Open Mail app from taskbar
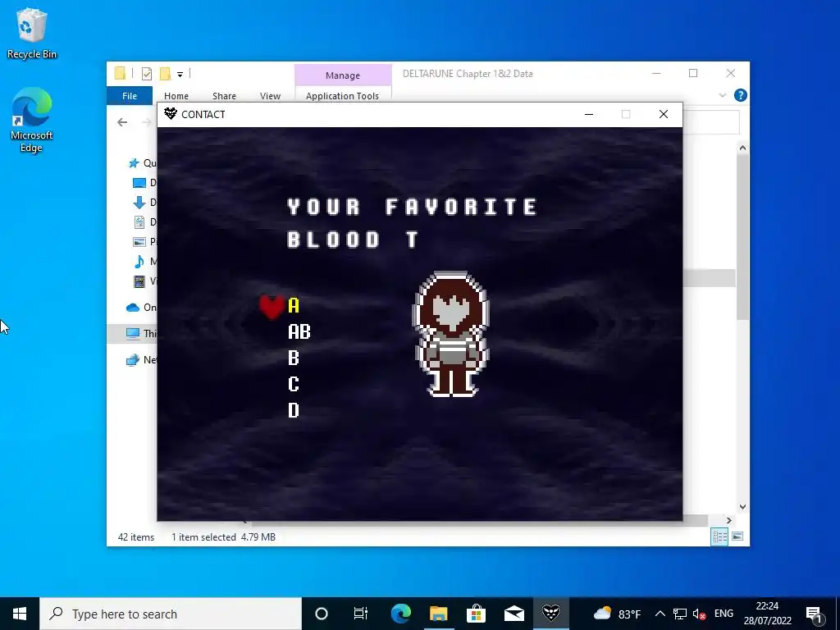840x630 pixels. coord(514,614)
